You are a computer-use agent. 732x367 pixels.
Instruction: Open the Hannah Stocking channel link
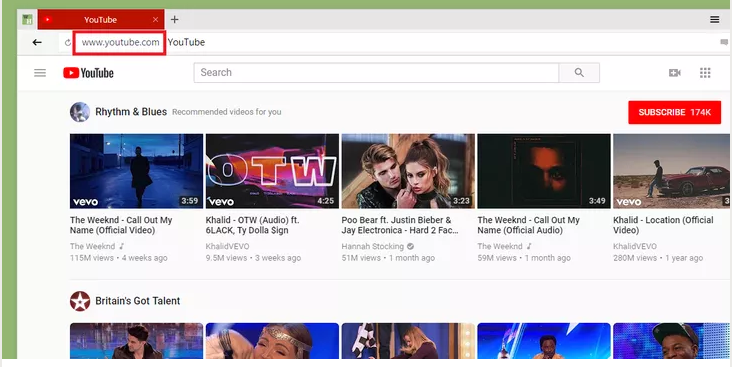373,247
